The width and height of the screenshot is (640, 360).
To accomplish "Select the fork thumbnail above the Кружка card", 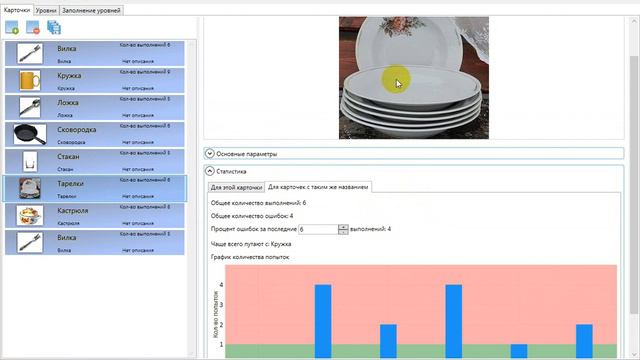I will coord(29,53).
